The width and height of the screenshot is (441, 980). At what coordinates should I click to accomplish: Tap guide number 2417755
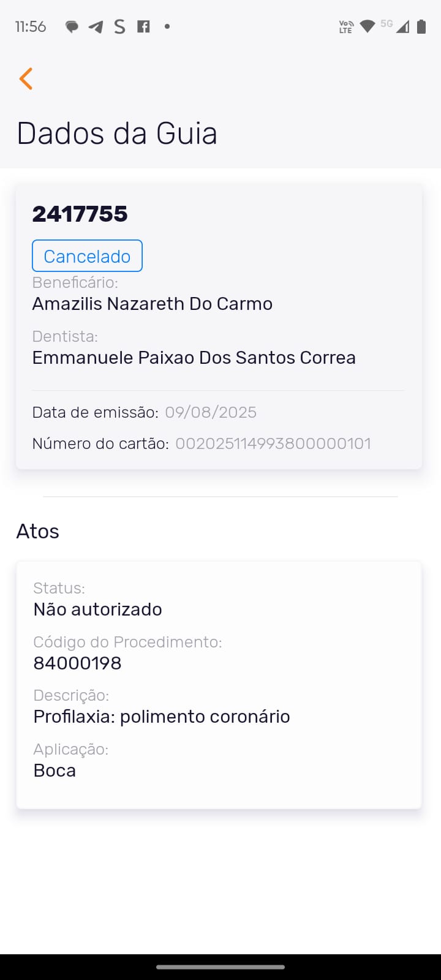[x=80, y=214]
